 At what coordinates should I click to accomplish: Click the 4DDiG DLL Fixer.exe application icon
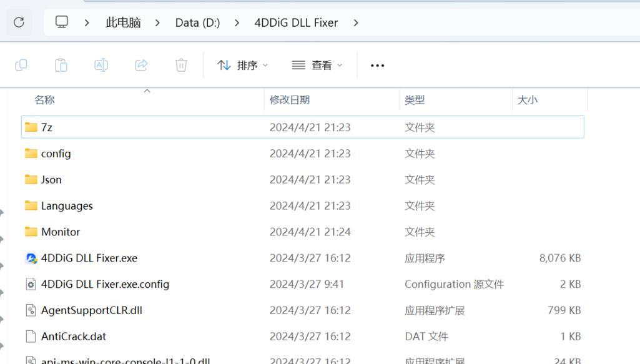point(31,258)
